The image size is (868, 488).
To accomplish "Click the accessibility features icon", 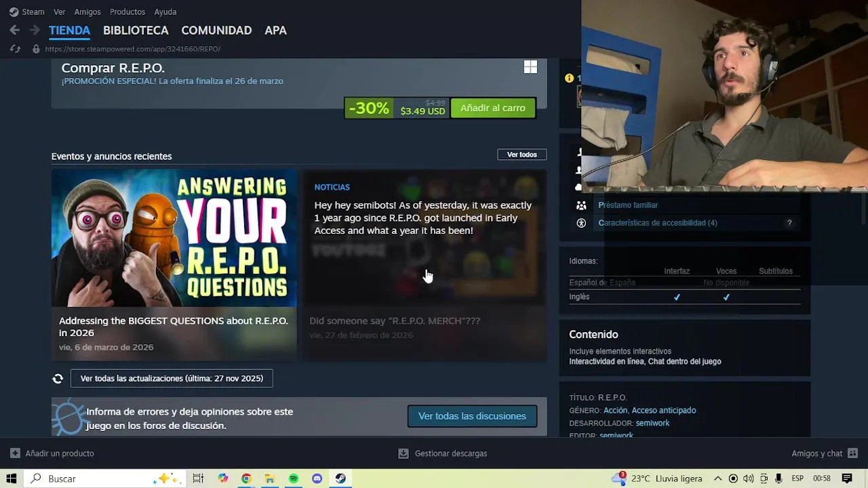I will pyautogui.click(x=581, y=223).
